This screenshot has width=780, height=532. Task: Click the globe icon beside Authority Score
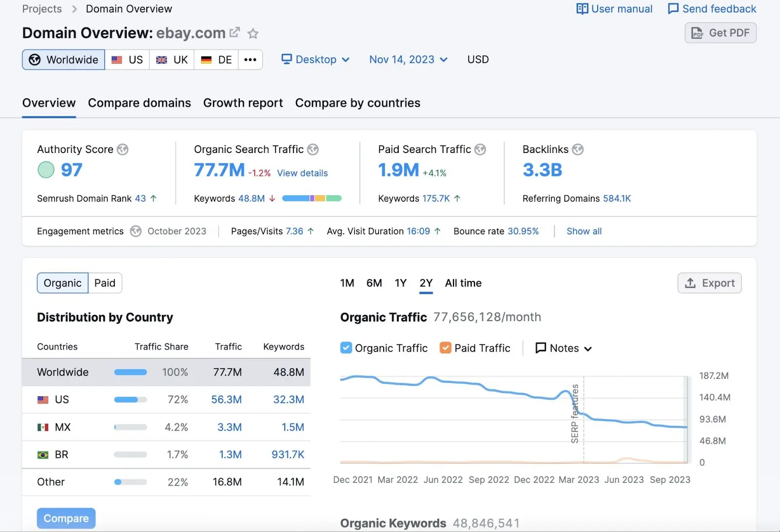pos(123,150)
